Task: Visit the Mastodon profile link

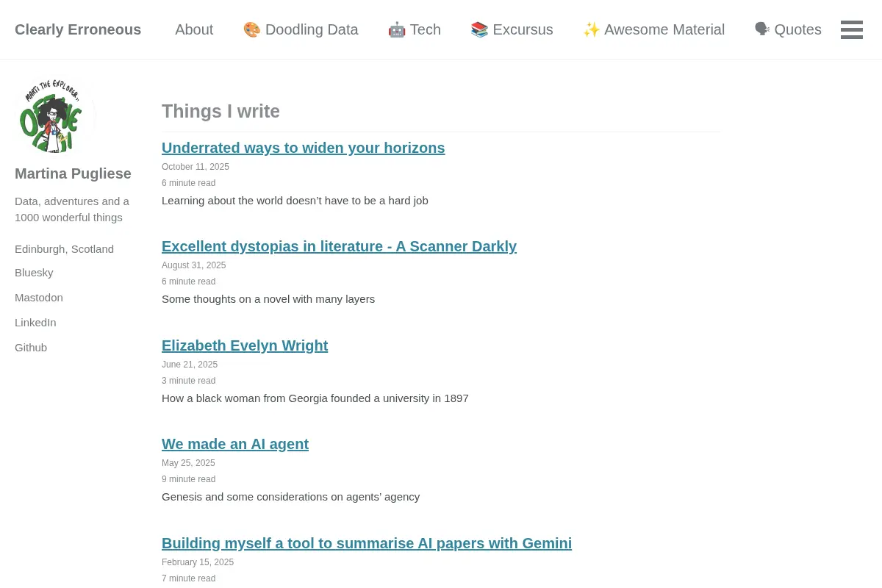Action: point(39,298)
